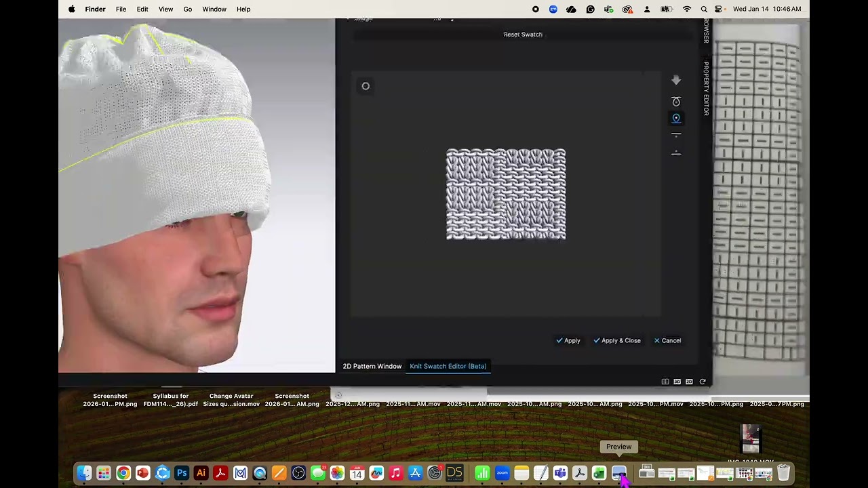The height and width of the screenshot is (488, 868).
Task: Open Excel from the Dock
Action: point(599,473)
